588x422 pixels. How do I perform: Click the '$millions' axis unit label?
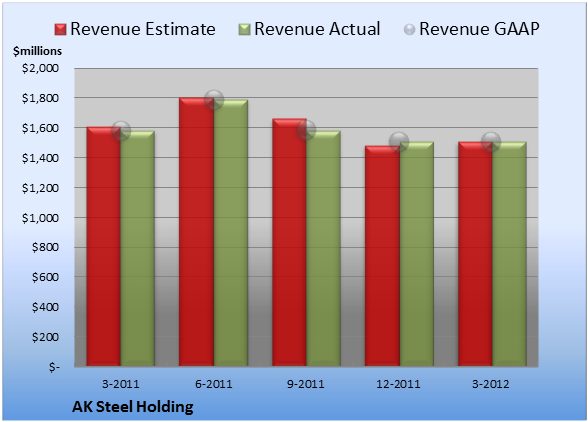tap(37, 51)
